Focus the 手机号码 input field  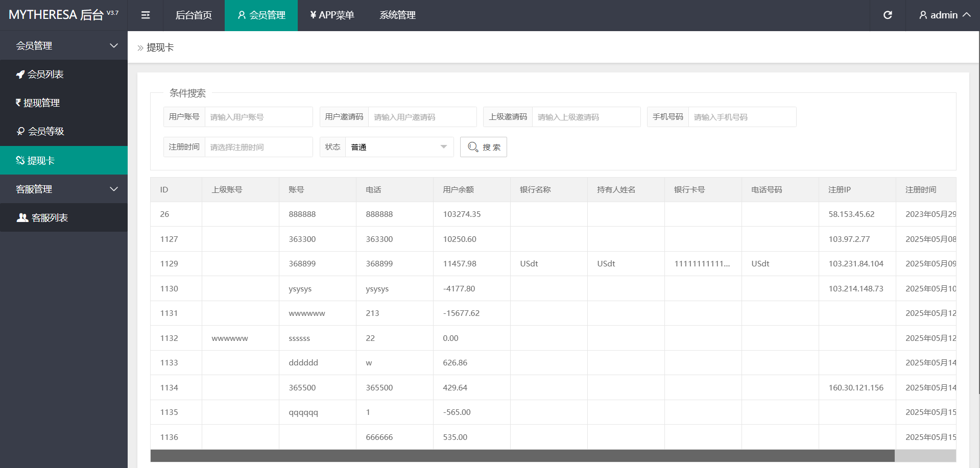(x=742, y=117)
